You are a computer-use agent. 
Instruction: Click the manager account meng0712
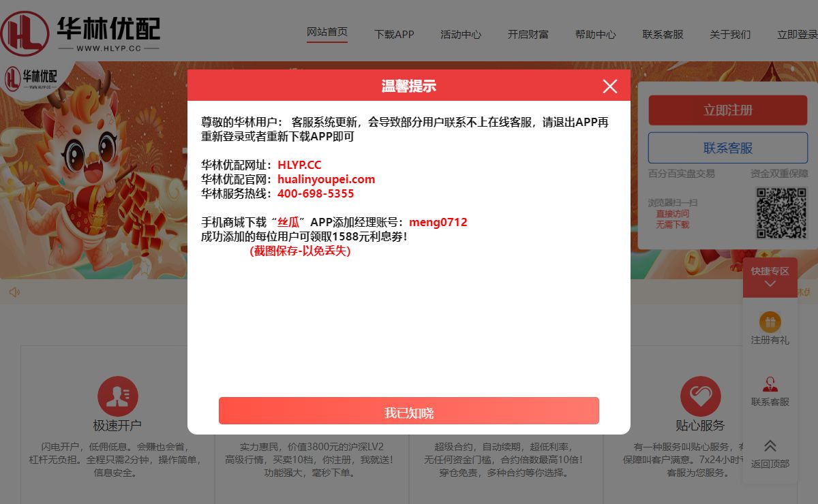(x=438, y=222)
